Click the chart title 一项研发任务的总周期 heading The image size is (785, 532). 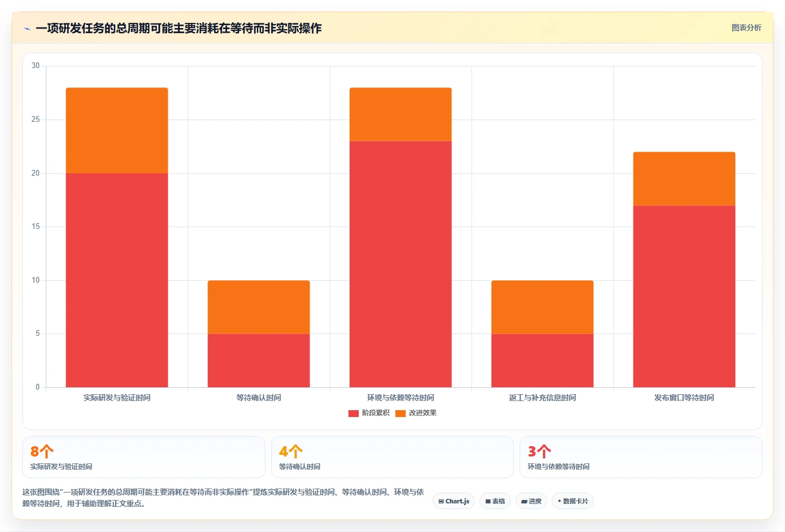[179, 28]
